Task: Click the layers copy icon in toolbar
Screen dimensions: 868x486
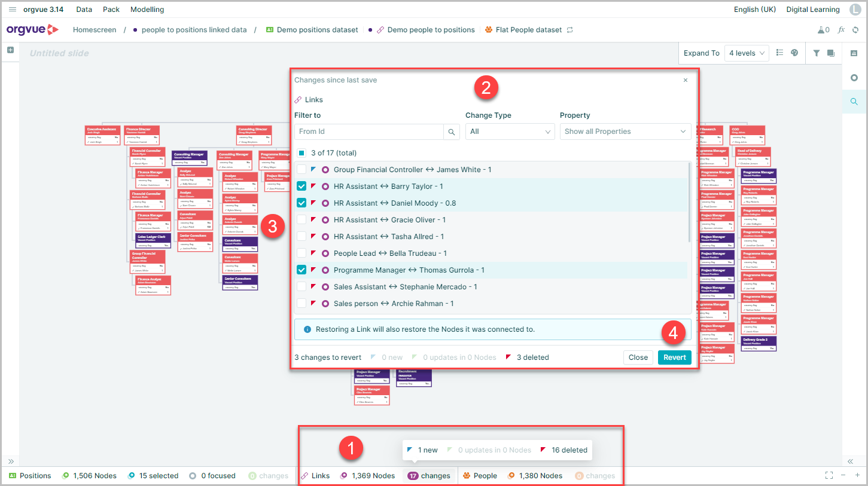Action: click(x=831, y=53)
